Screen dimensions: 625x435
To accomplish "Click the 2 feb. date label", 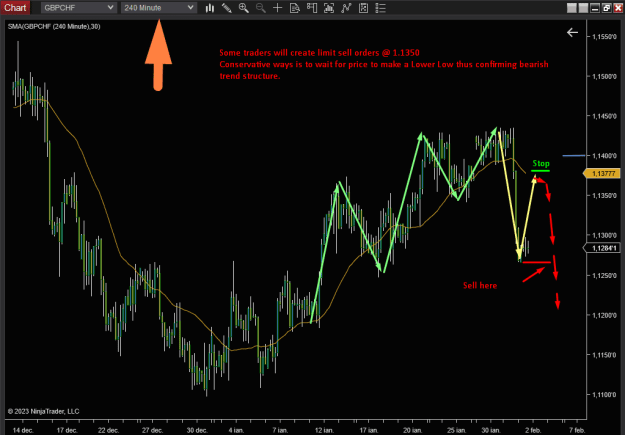I will (x=533, y=430).
